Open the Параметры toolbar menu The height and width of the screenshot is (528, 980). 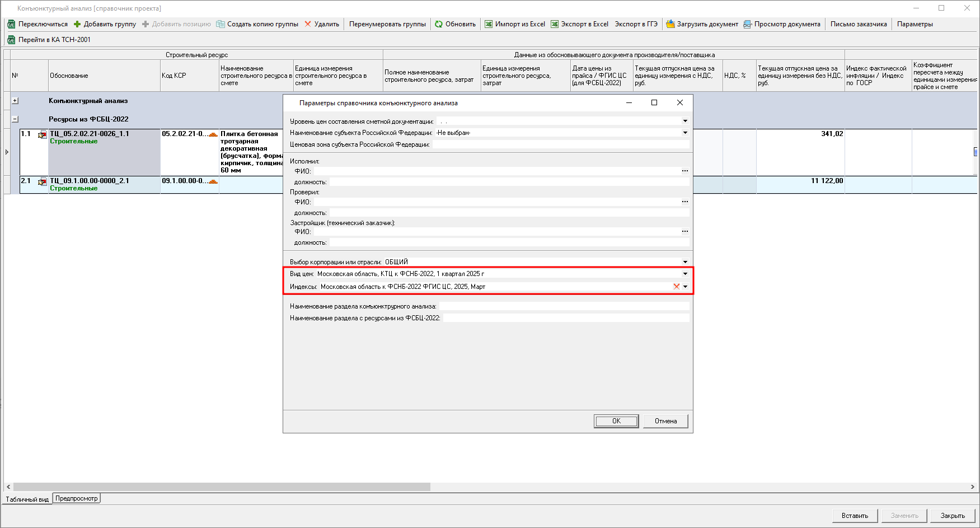coord(915,24)
